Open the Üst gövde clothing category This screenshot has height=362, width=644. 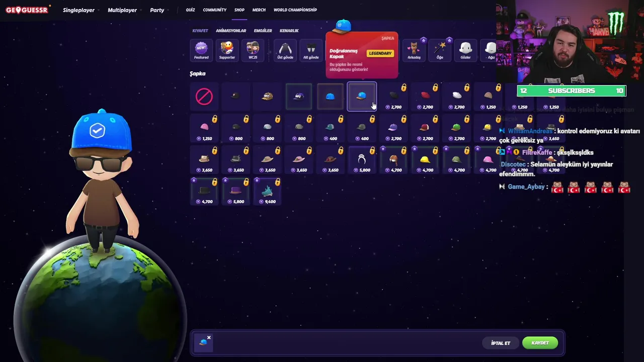285,51
